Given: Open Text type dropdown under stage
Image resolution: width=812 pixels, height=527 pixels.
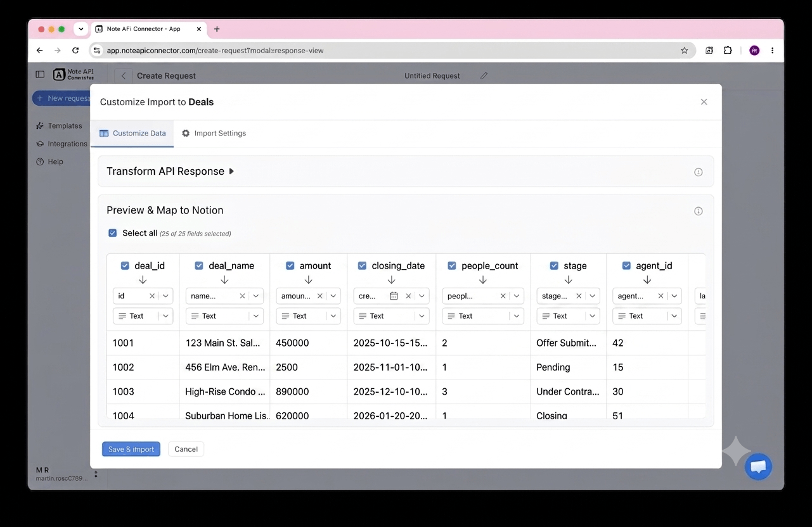Looking at the screenshot, I should (568, 316).
